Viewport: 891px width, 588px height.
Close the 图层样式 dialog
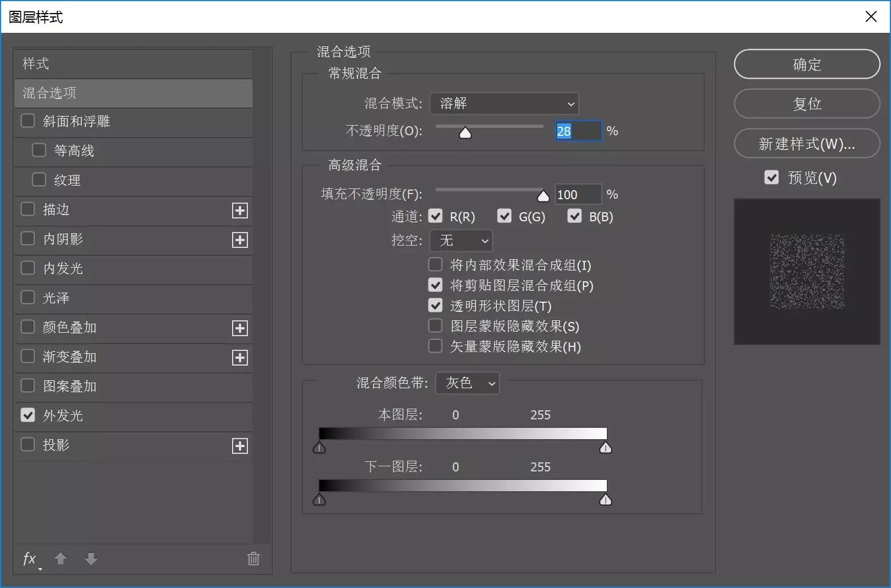pos(871,16)
